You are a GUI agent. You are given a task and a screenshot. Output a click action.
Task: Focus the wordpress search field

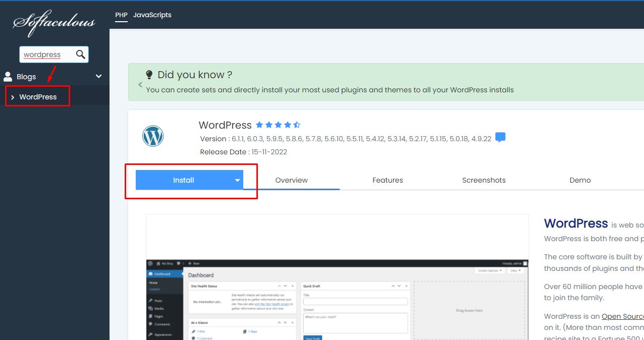(54, 54)
